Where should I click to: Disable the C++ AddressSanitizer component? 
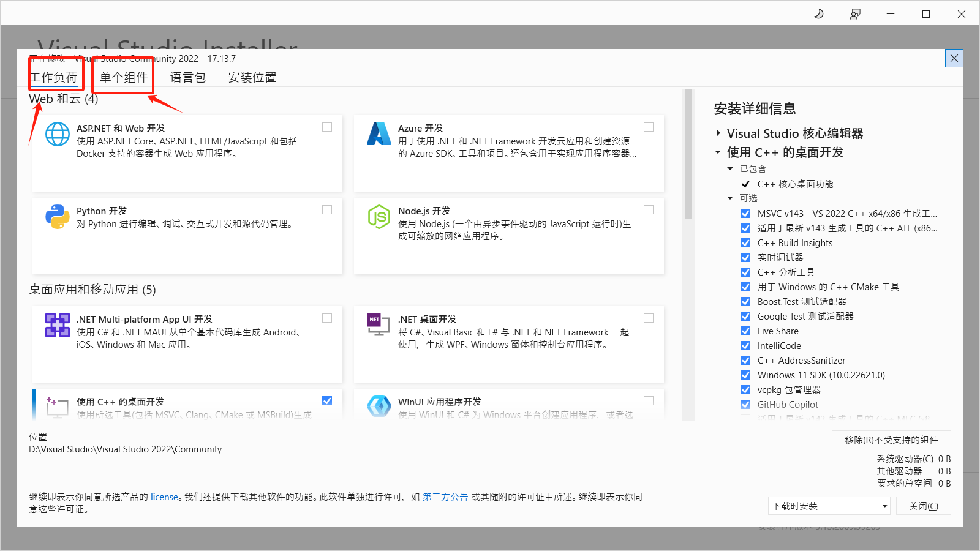pos(745,361)
